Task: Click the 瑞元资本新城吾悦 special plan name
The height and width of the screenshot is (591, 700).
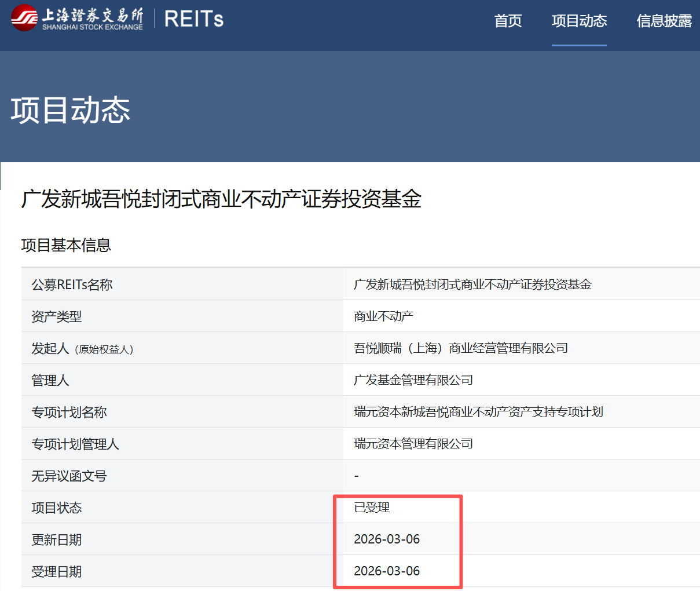Action: coord(478,412)
